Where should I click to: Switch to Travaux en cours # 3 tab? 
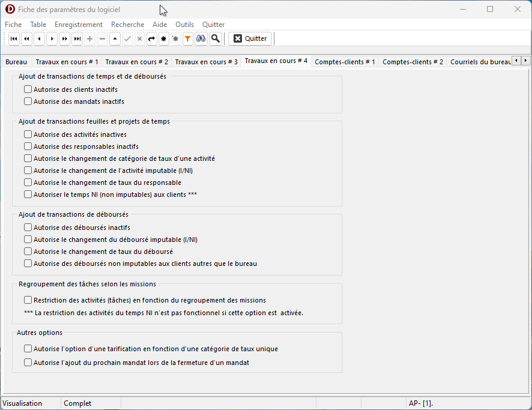(x=207, y=62)
